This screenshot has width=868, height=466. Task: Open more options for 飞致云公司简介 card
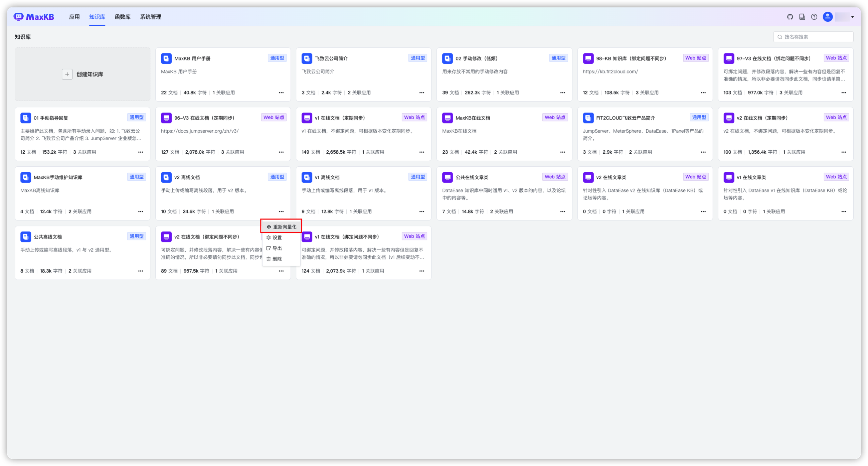pos(421,93)
